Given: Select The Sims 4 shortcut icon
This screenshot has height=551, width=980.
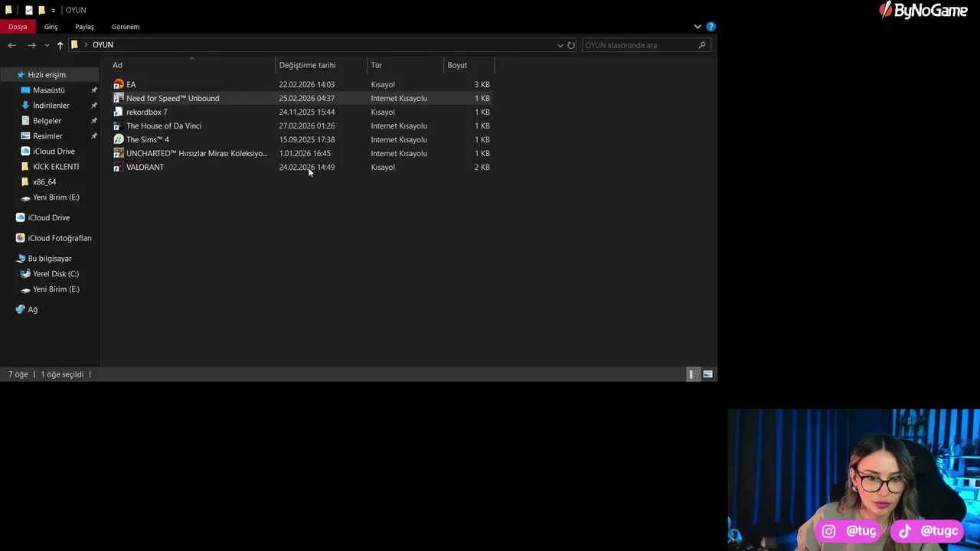Looking at the screenshot, I should tap(119, 139).
